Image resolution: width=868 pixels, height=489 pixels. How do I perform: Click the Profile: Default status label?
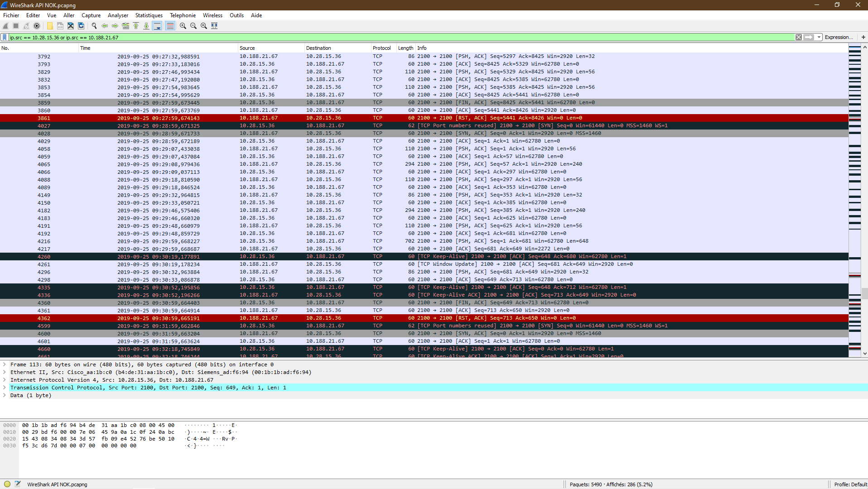pos(850,484)
